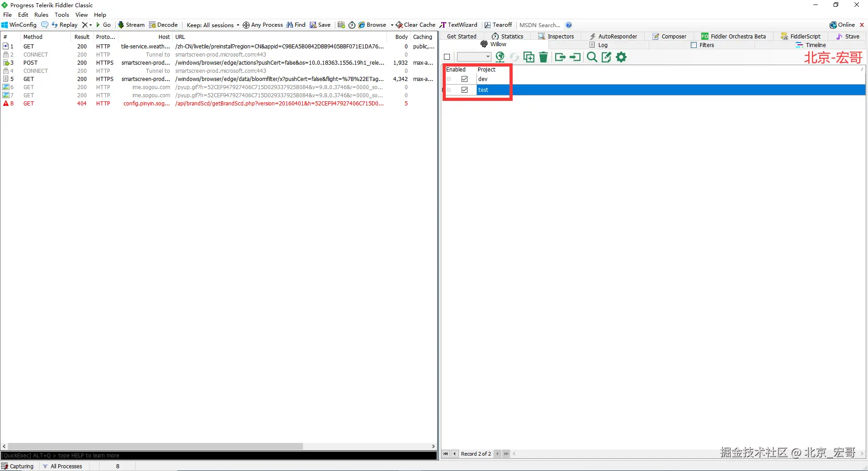Click the Willow globe network icon
Viewport: 868px width, 471px height.
pos(500,57)
